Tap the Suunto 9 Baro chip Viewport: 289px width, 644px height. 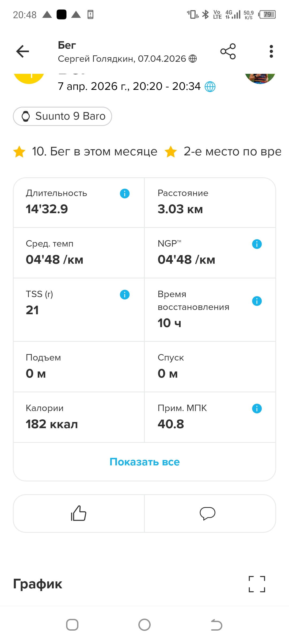pos(62,116)
